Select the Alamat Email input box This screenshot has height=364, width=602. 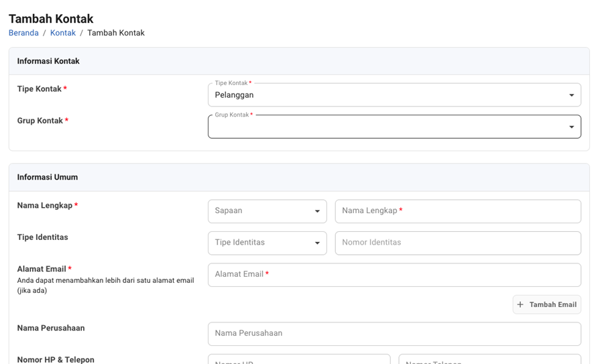(394, 275)
